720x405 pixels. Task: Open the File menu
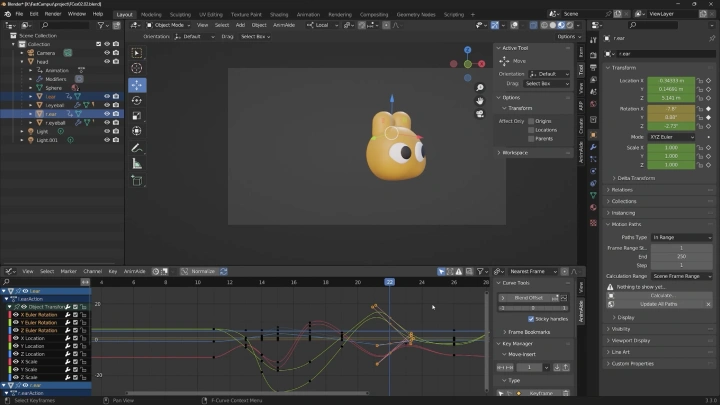tap(19, 14)
